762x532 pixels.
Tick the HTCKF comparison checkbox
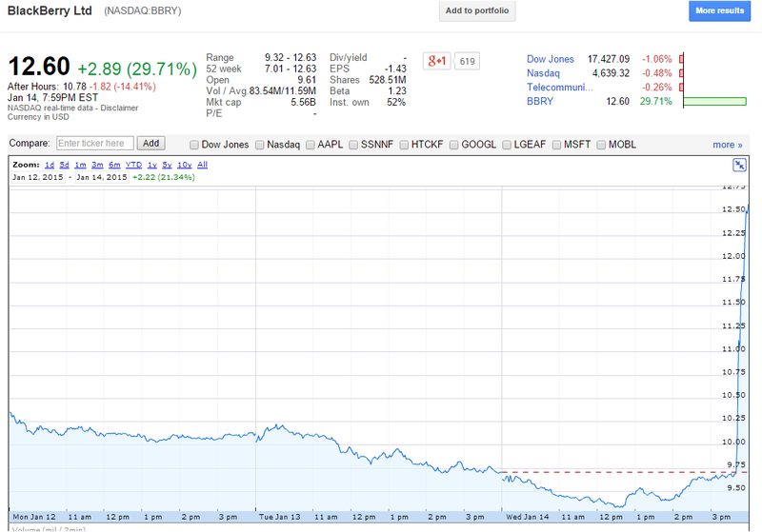point(404,145)
